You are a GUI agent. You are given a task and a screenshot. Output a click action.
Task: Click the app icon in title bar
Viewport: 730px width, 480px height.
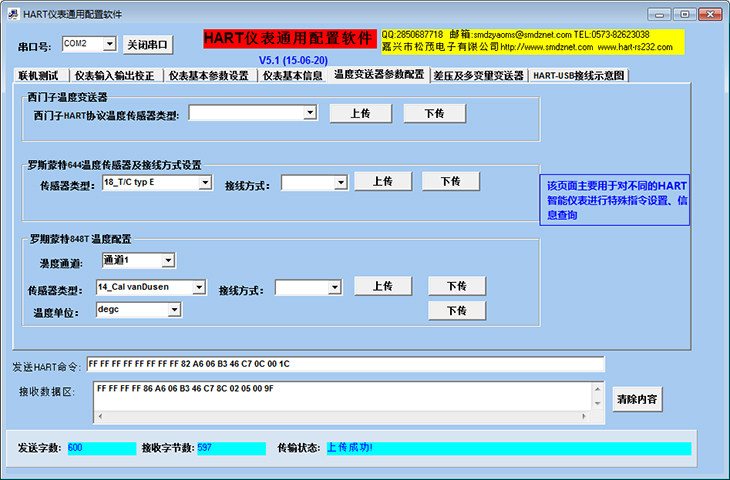(13, 14)
